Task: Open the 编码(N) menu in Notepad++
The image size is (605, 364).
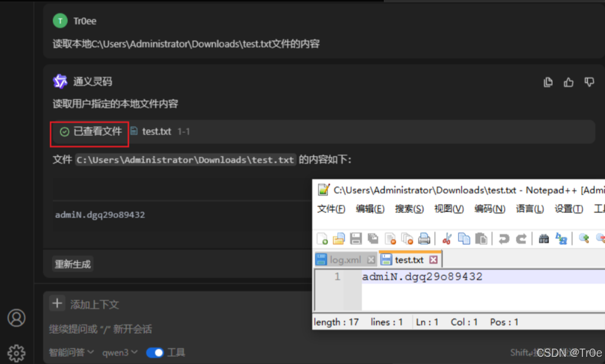Action: click(x=490, y=209)
